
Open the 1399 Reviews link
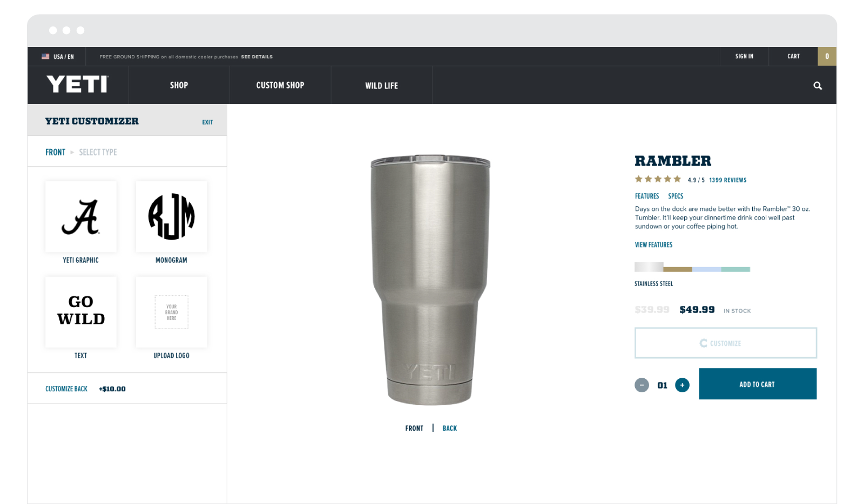click(x=727, y=180)
